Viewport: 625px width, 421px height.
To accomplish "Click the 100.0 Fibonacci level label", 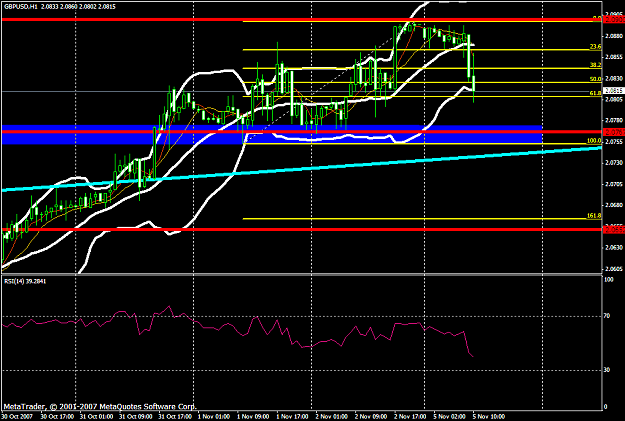I will 594,141.
